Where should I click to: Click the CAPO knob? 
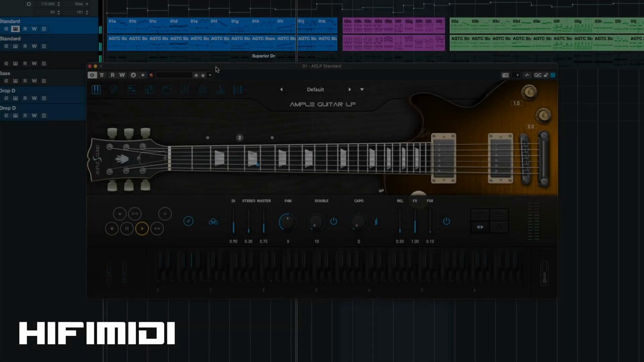[x=358, y=221]
